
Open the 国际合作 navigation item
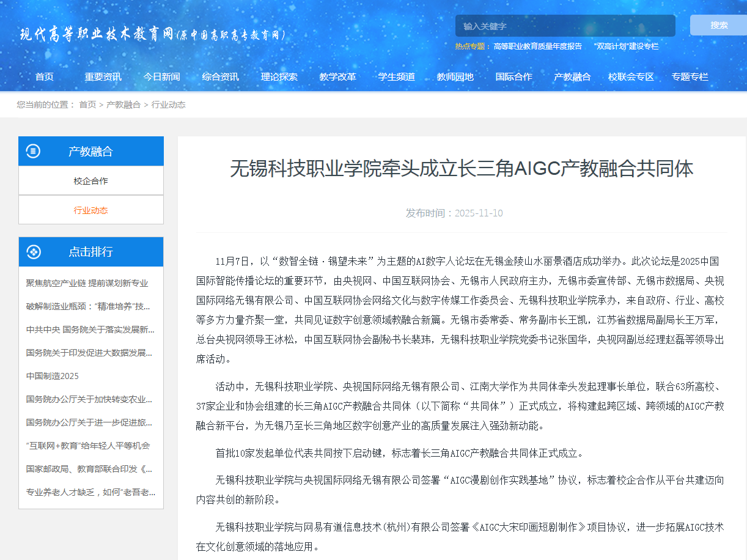(x=513, y=76)
